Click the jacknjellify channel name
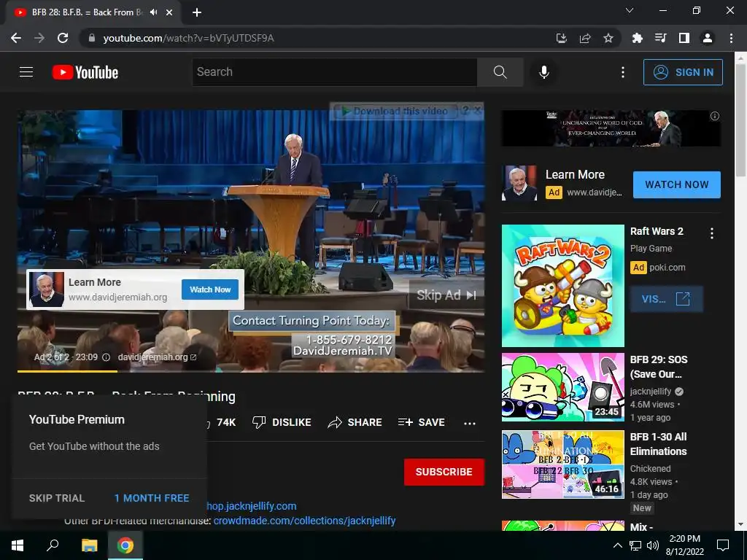 (650, 392)
